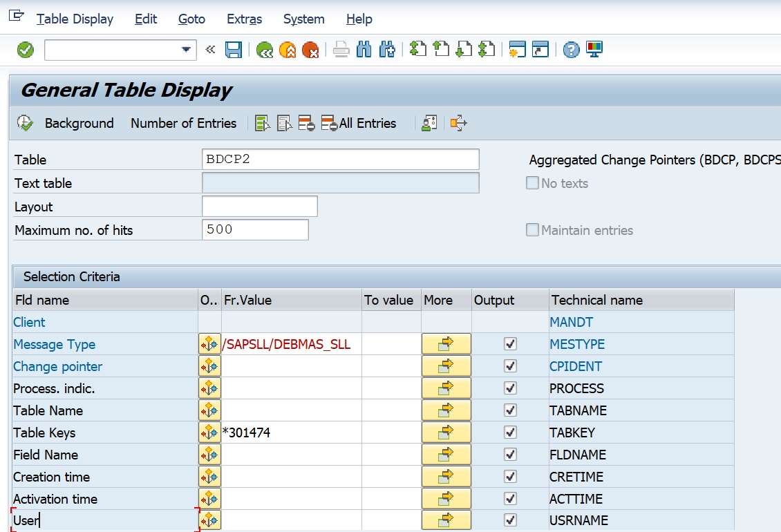The width and height of the screenshot is (781, 532).
Task: Open Help via the question mark icon
Action: (x=570, y=49)
